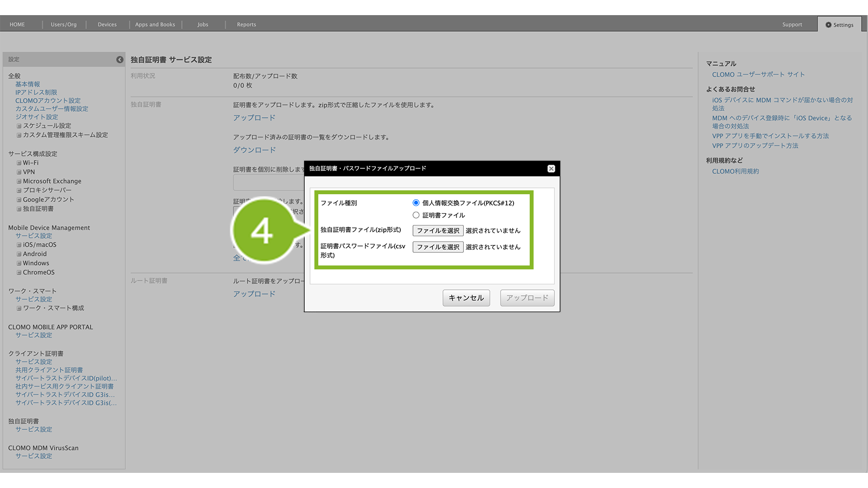Close the certificate upload dialog

pyautogui.click(x=551, y=169)
